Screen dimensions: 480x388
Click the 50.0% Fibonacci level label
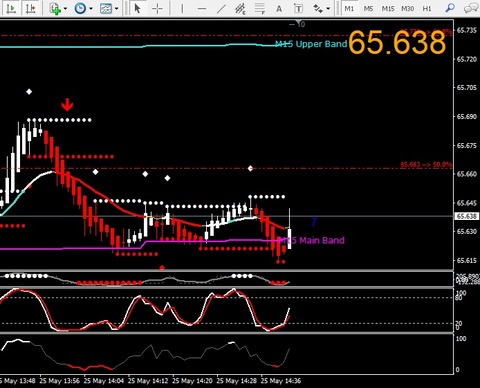click(426, 165)
